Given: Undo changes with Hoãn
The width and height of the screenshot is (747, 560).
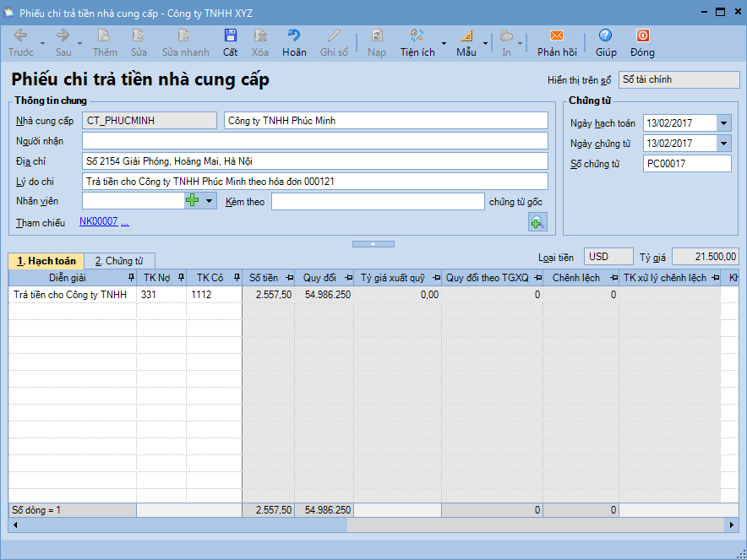Looking at the screenshot, I should pyautogui.click(x=294, y=42).
